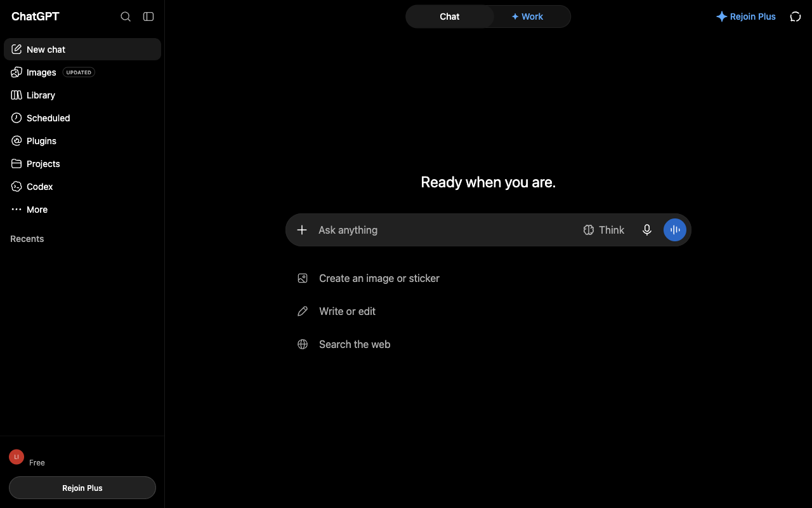This screenshot has width=812, height=508.
Task: Switch to the Work tab
Action: click(x=528, y=17)
